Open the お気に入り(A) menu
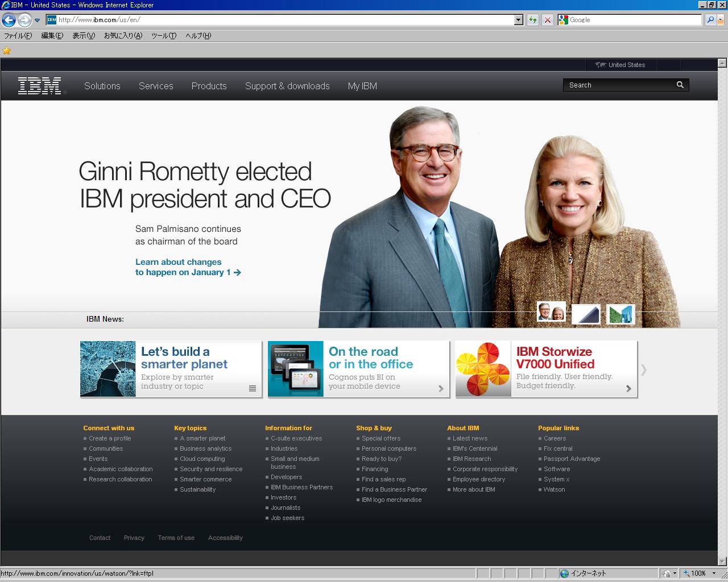Image resolution: width=728 pixels, height=582 pixels. point(123,36)
